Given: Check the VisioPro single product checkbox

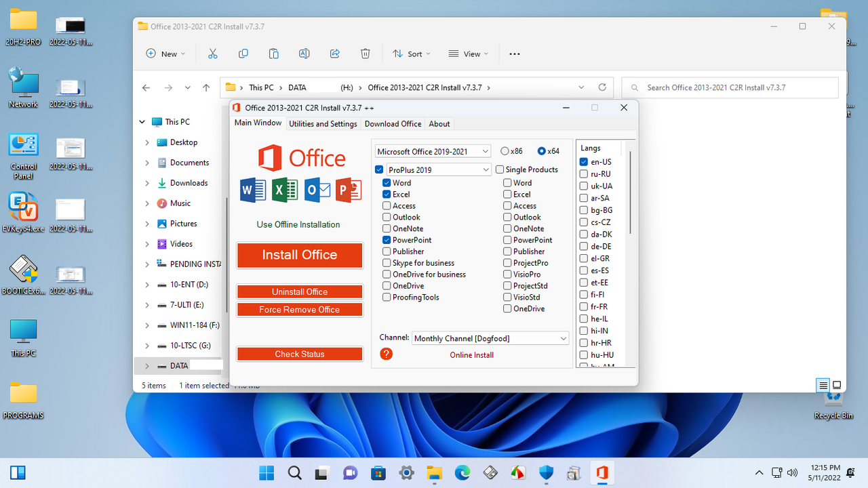Looking at the screenshot, I should (507, 274).
